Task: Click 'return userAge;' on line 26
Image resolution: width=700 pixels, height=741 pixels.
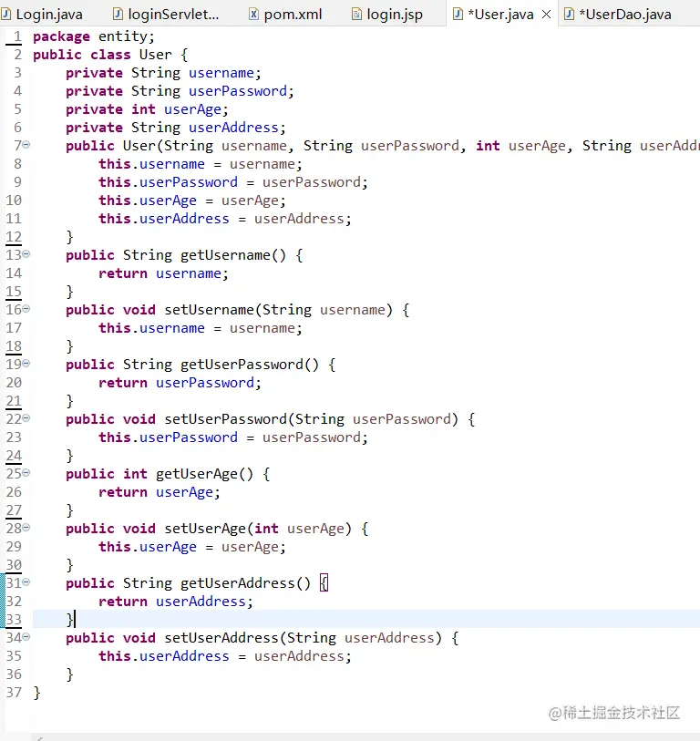Action: (160, 492)
